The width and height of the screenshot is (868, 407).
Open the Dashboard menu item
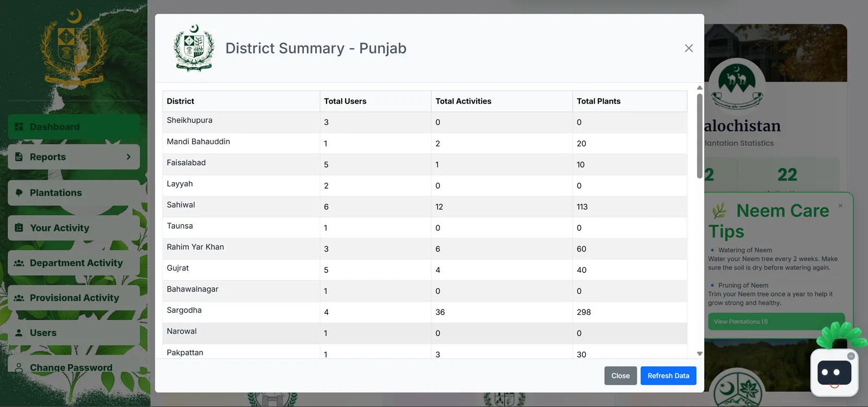point(74,127)
